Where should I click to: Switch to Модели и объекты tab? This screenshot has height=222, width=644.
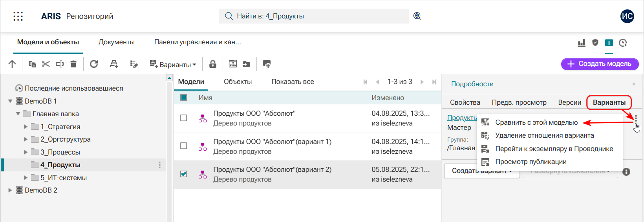[48, 42]
